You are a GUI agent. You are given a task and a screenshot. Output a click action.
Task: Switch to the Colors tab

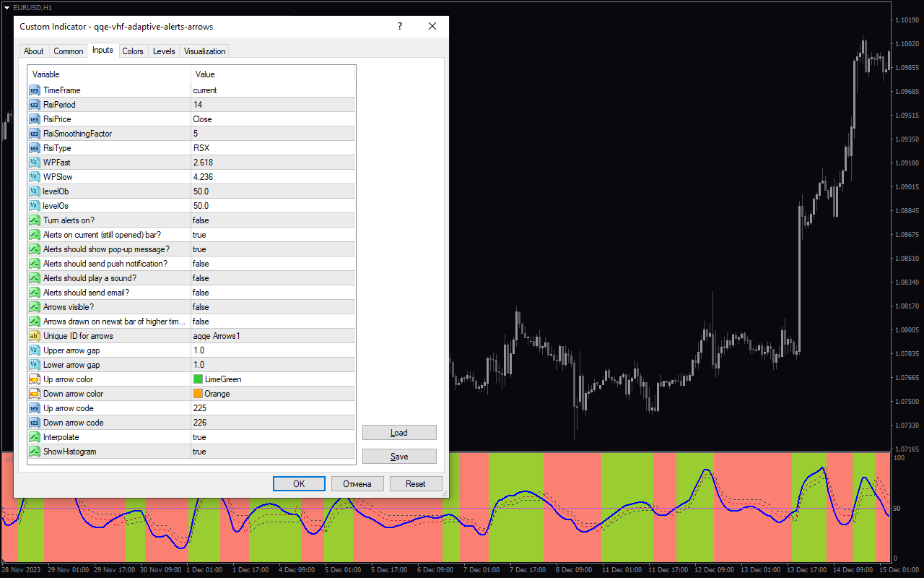click(133, 51)
